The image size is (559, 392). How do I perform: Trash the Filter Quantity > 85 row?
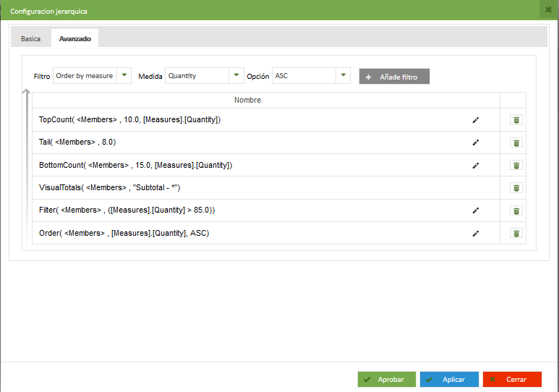click(516, 210)
